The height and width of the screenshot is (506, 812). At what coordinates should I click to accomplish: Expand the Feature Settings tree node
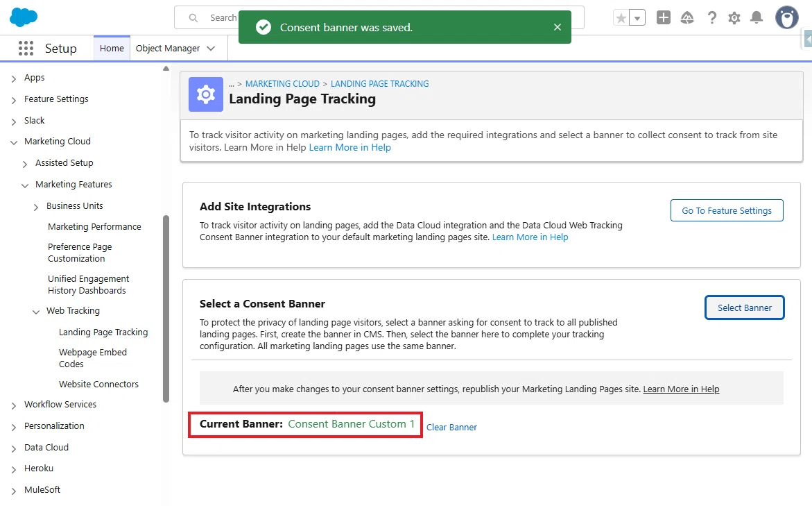click(x=14, y=100)
